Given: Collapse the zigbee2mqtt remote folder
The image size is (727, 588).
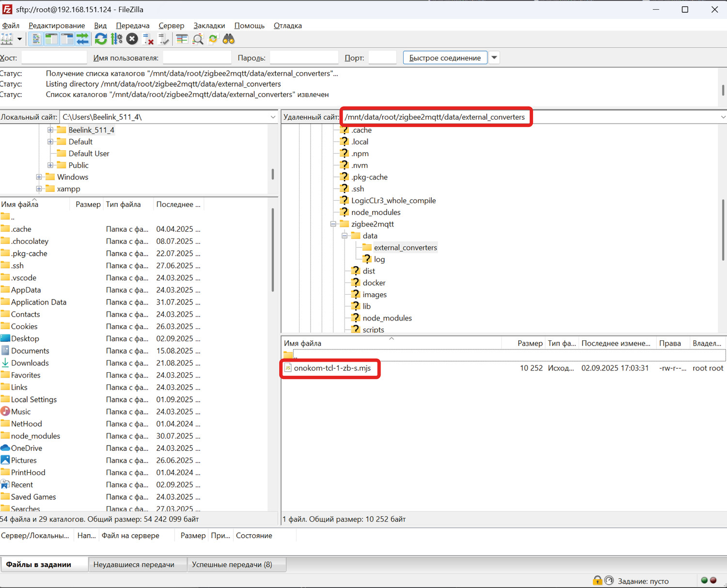Looking at the screenshot, I should coord(333,224).
